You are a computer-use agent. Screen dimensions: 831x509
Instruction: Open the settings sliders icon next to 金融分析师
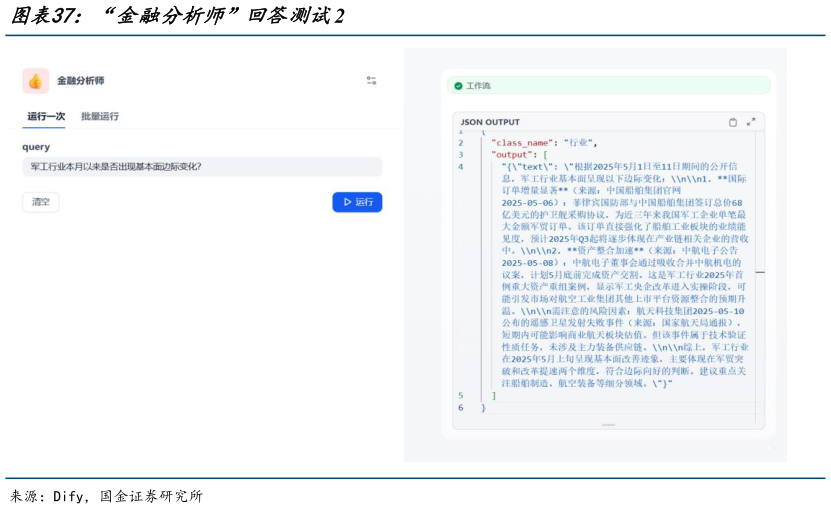[372, 81]
